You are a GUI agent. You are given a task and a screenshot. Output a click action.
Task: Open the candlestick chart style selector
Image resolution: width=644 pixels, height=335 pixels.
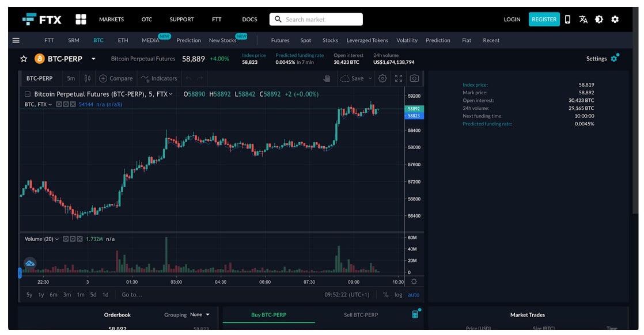88,78
